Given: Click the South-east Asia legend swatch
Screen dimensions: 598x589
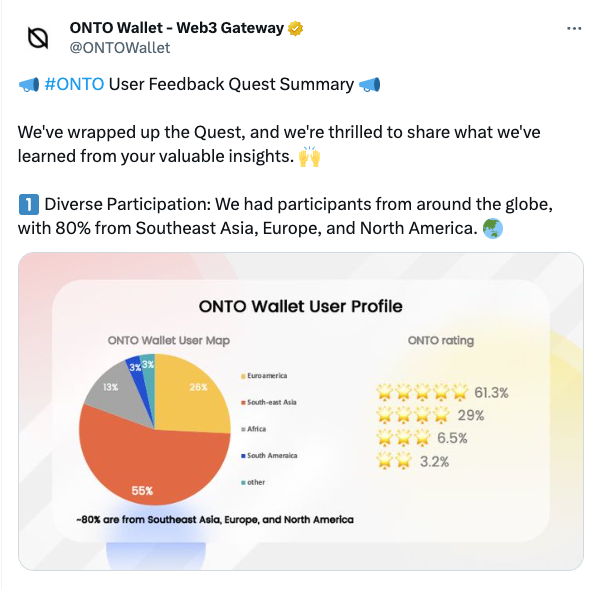Looking at the screenshot, I should (243, 403).
